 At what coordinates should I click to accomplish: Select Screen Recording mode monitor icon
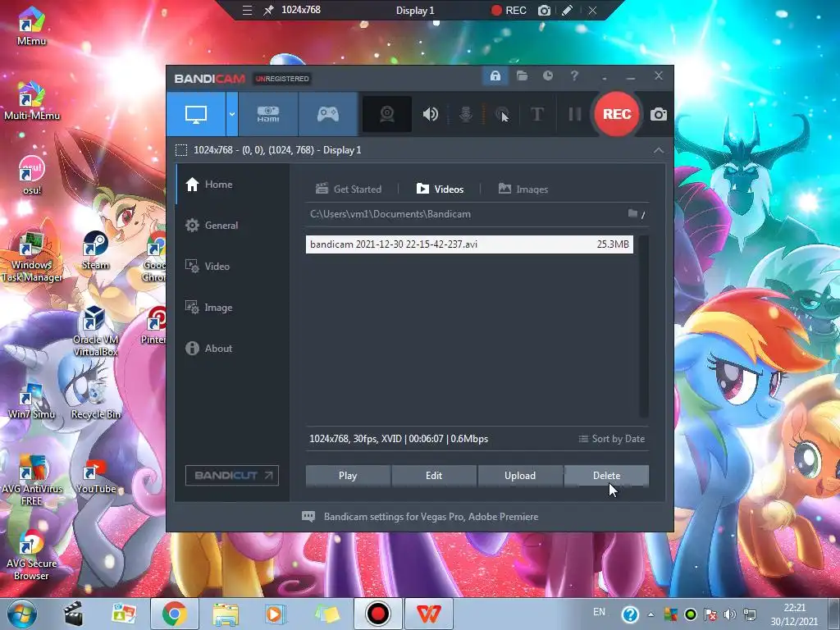196,114
